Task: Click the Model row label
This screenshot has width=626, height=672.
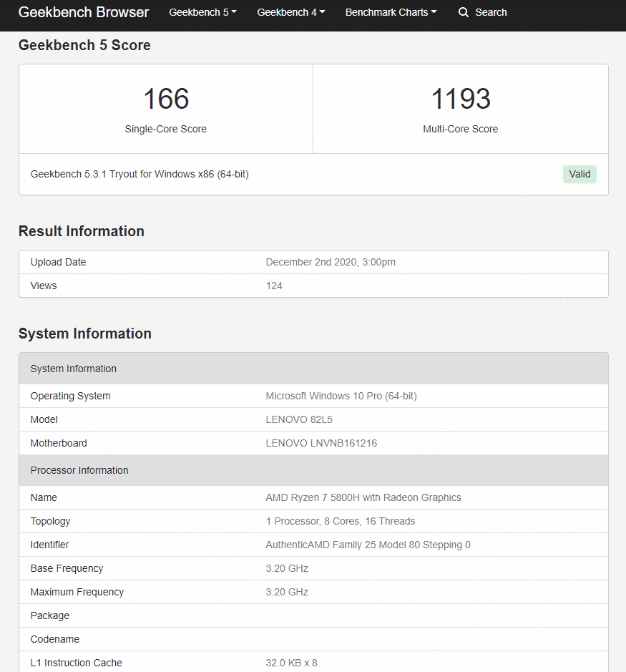Action: [x=44, y=419]
